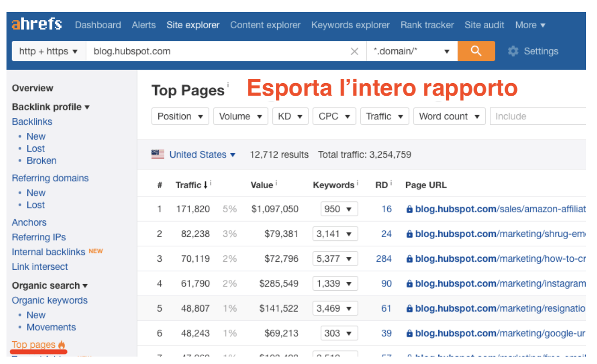Open the Organic keywords sidebar link
This screenshot has height=364, width=597.
pos(50,300)
